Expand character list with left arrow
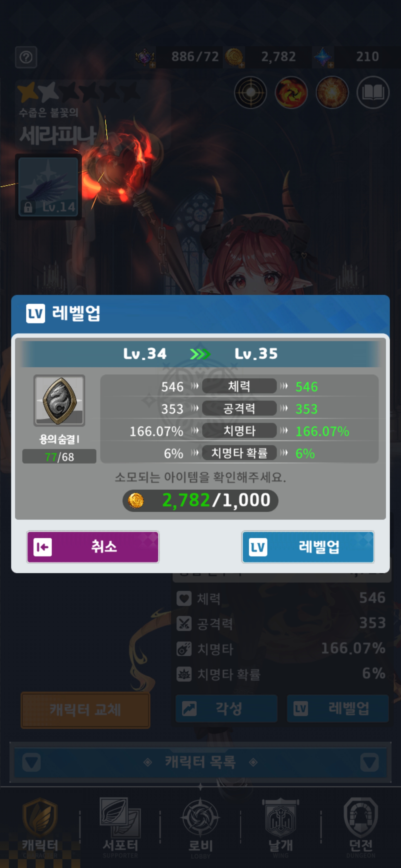Screen dimensions: 401x868 [32, 762]
